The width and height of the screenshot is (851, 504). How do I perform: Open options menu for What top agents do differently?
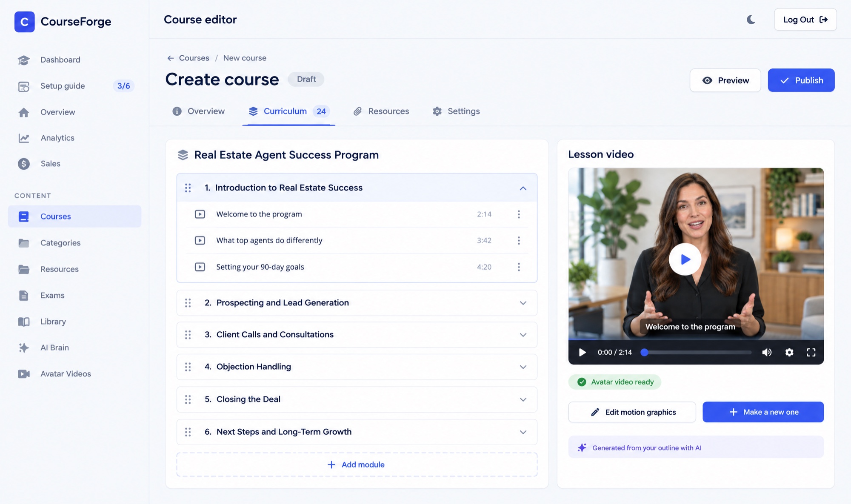[519, 241]
